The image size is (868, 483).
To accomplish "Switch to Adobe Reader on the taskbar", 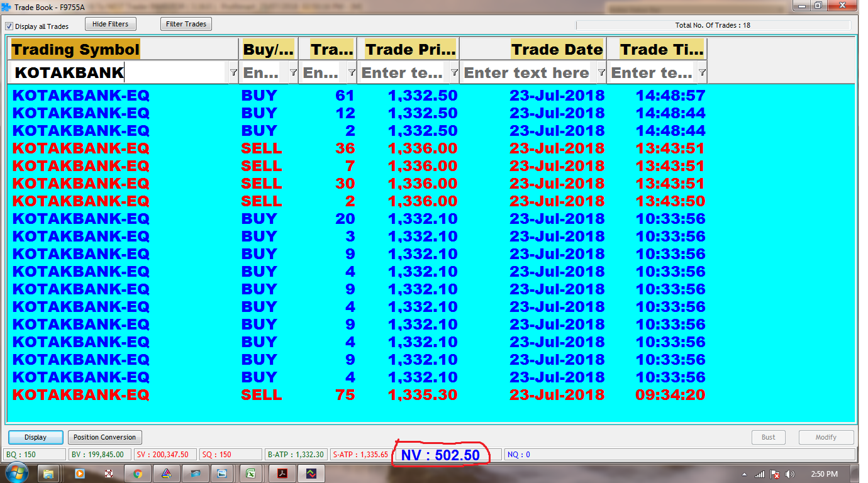I will [282, 474].
